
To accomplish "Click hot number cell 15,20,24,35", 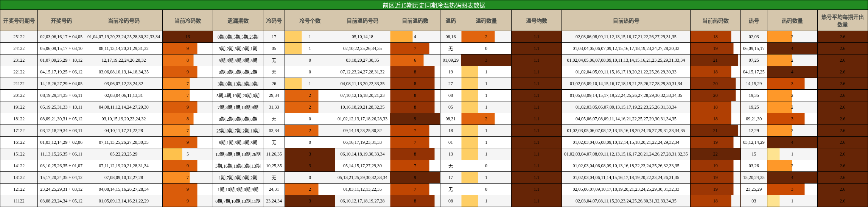I will tap(754, 177).
